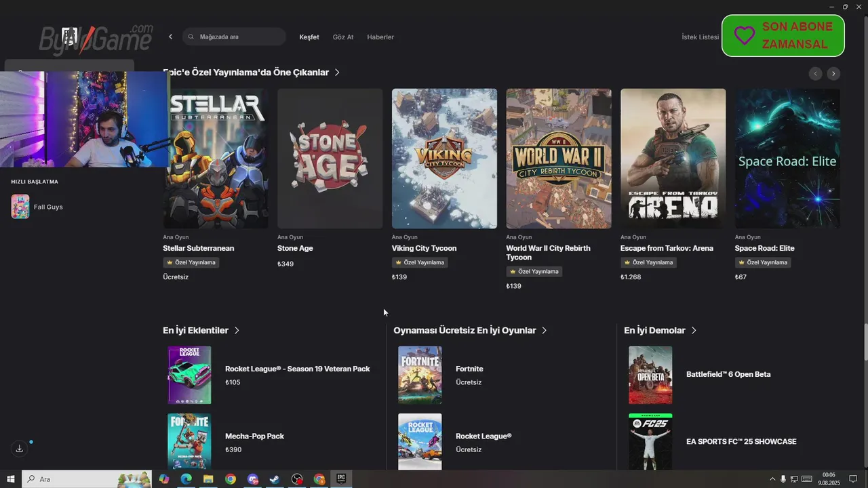Open Steam from the taskbar
The width and height of the screenshot is (868, 488).
click(x=275, y=479)
